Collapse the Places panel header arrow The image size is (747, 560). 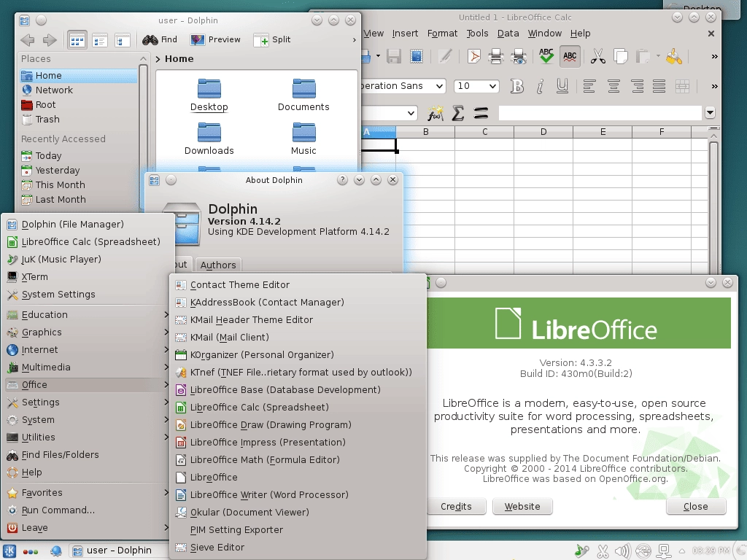click(143, 58)
